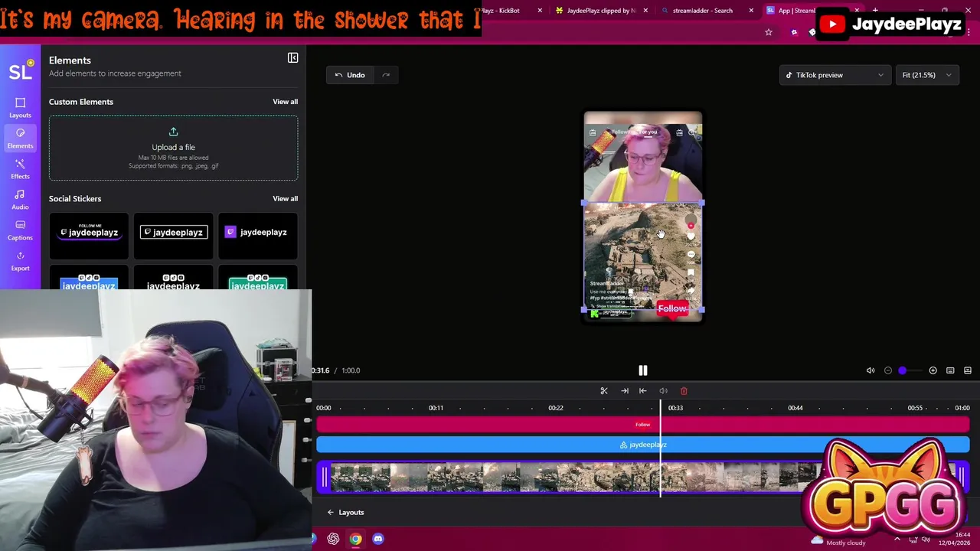Screen dimensions: 980x551
Task: Open the Elements sidebar section
Action: click(x=20, y=139)
